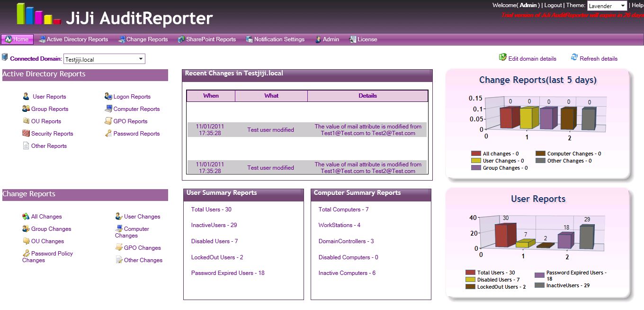Click the GPO Reports scroll icon

(108, 121)
